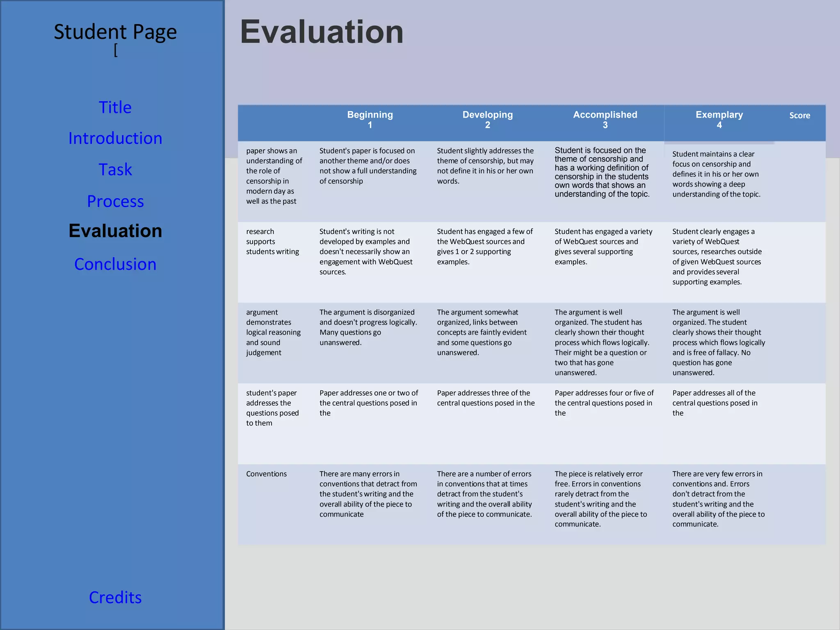The width and height of the screenshot is (840, 630).
Task: Select 'The argument is disorganized' Beginning cell
Action: [x=368, y=327]
